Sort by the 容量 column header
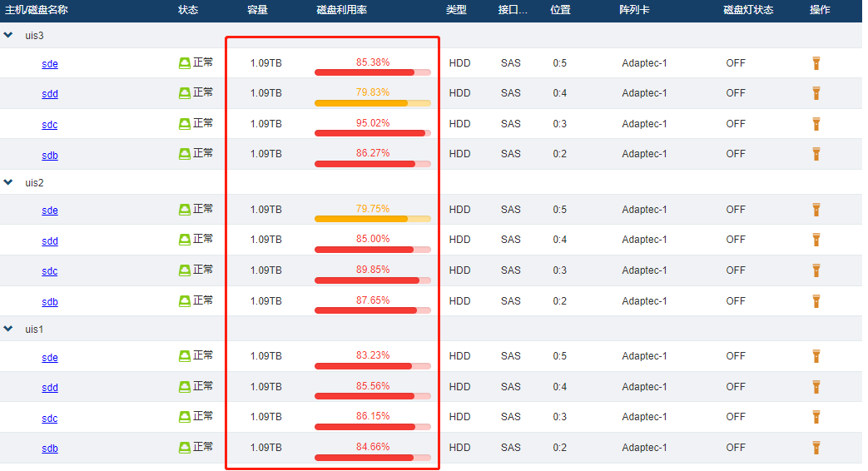Viewport: 868px width, 471px height. click(257, 10)
